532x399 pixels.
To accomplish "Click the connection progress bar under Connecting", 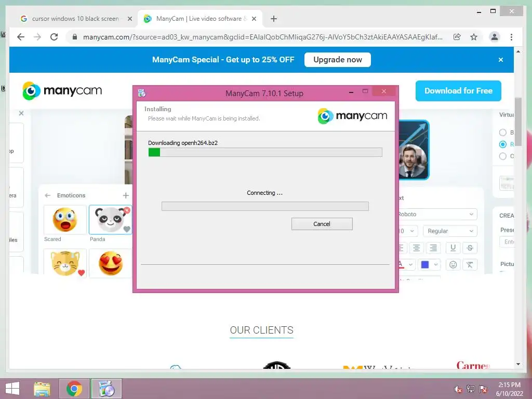I will click(265, 206).
